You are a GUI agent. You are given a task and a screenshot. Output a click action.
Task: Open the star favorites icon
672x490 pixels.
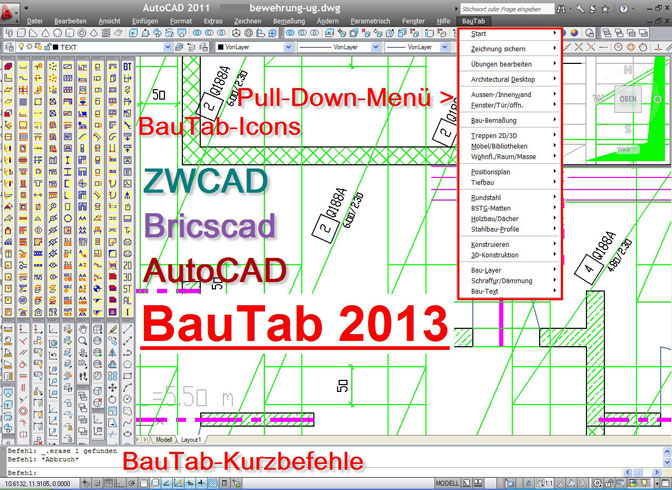click(x=605, y=9)
